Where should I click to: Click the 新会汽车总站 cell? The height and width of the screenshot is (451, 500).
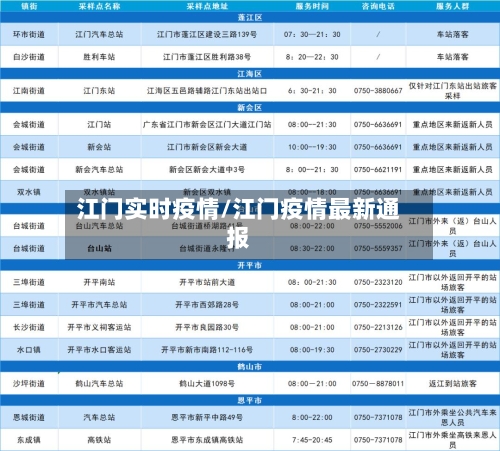pos(99,170)
